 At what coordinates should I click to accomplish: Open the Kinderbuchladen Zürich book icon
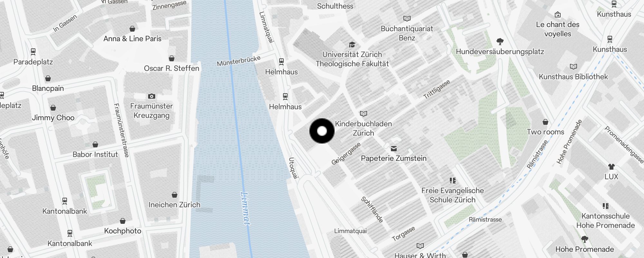(364, 114)
